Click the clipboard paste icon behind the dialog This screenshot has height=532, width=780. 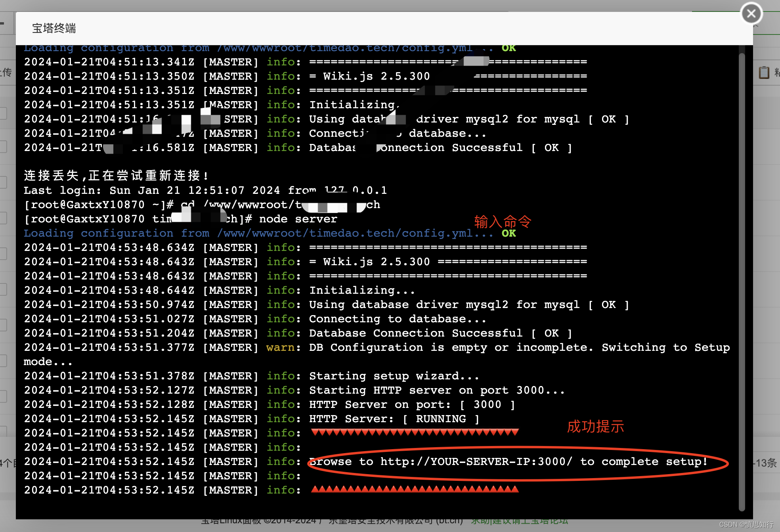pos(764,73)
